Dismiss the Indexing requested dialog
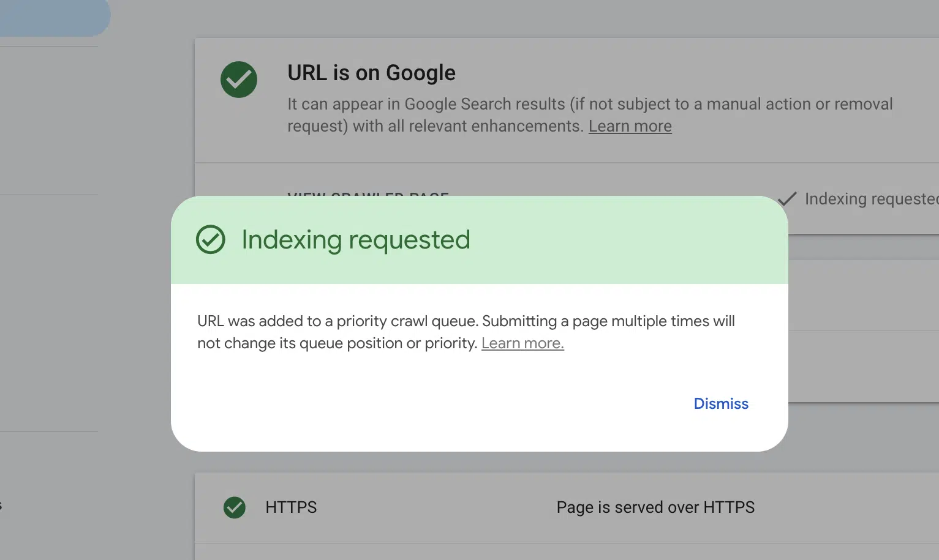The image size is (939, 560). click(x=721, y=403)
